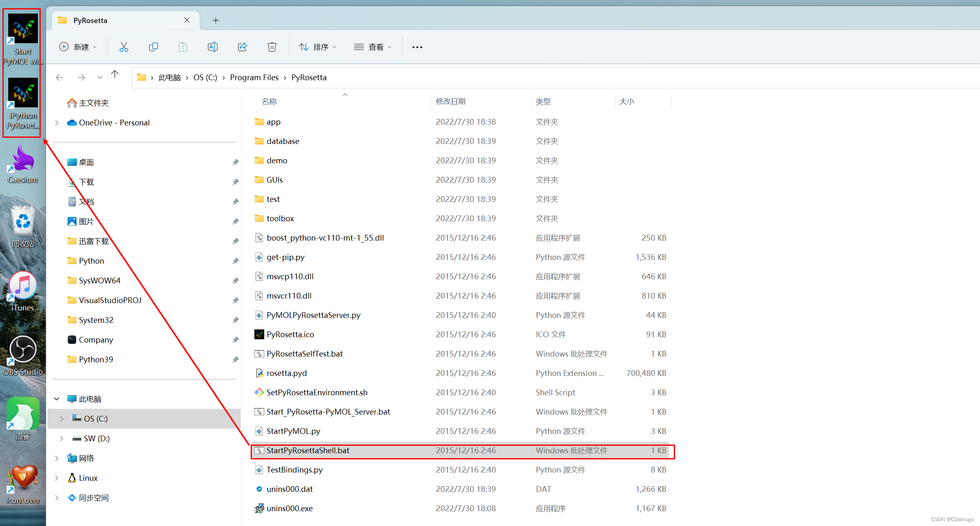Screen dimensions: 980x526
Task: Click Program Files in the address breadcrumb
Action: [254, 77]
